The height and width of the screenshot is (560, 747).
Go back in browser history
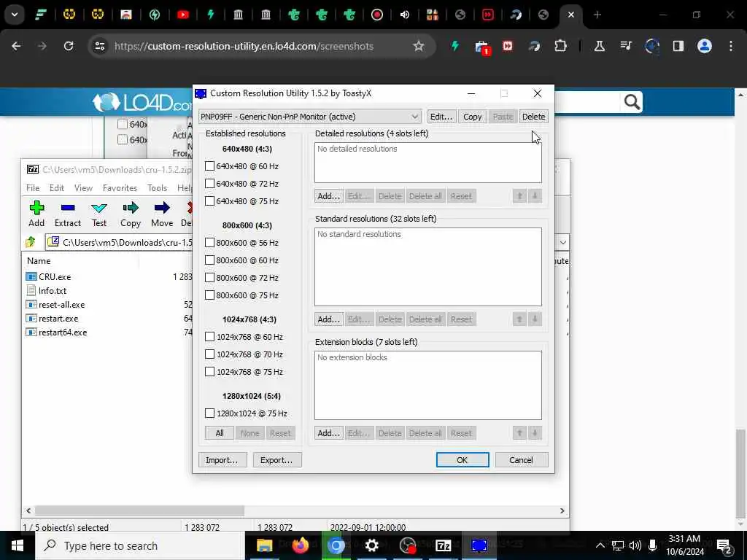pos(16,46)
